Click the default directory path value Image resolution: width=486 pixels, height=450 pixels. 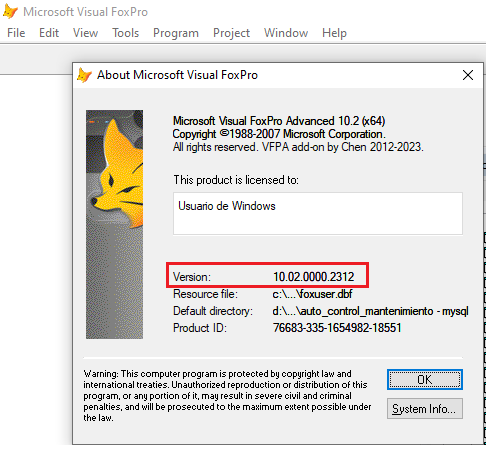[x=370, y=311]
